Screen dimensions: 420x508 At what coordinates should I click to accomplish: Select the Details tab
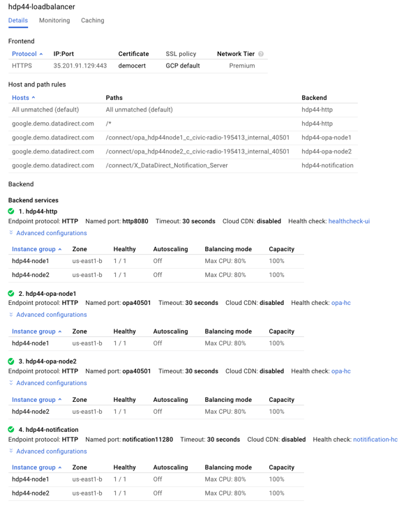click(18, 21)
